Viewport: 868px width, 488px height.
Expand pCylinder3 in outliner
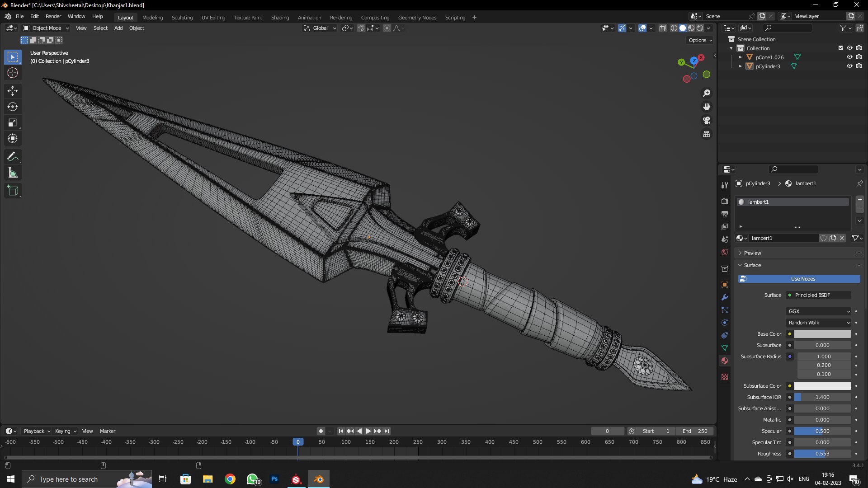coord(741,66)
